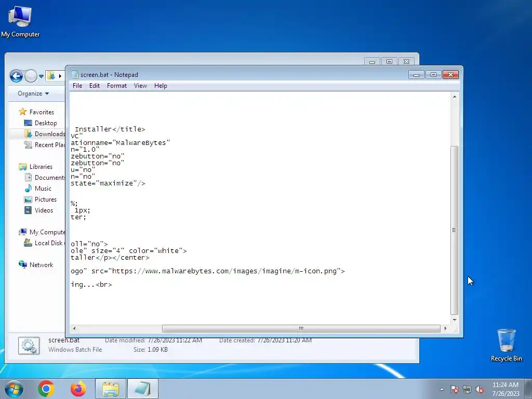
Task: Open the Recycle Bin desktop icon
Action: (x=506, y=345)
